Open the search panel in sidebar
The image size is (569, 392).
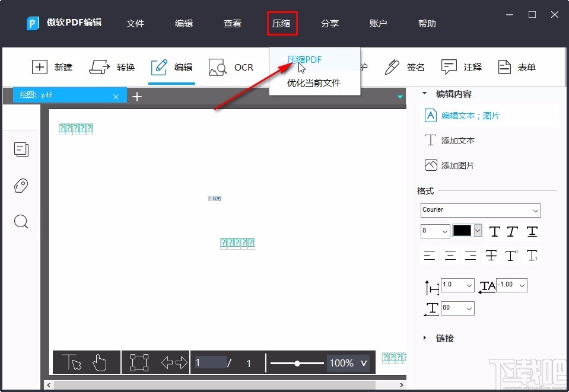(x=21, y=221)
